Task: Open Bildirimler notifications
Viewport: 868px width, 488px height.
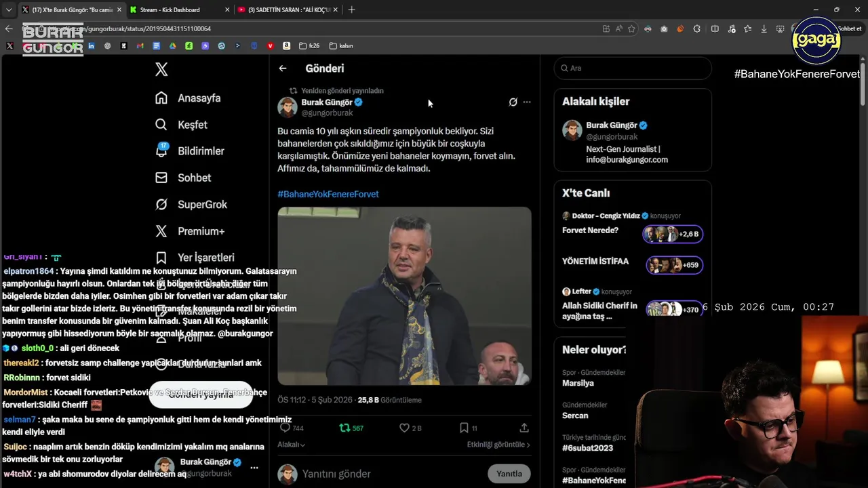Action: 190,151
